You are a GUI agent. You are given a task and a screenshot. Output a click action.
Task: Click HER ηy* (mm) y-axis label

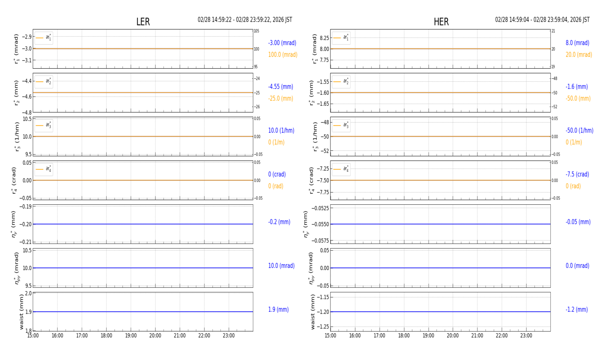pyautogui.click(x=306, y=224)
